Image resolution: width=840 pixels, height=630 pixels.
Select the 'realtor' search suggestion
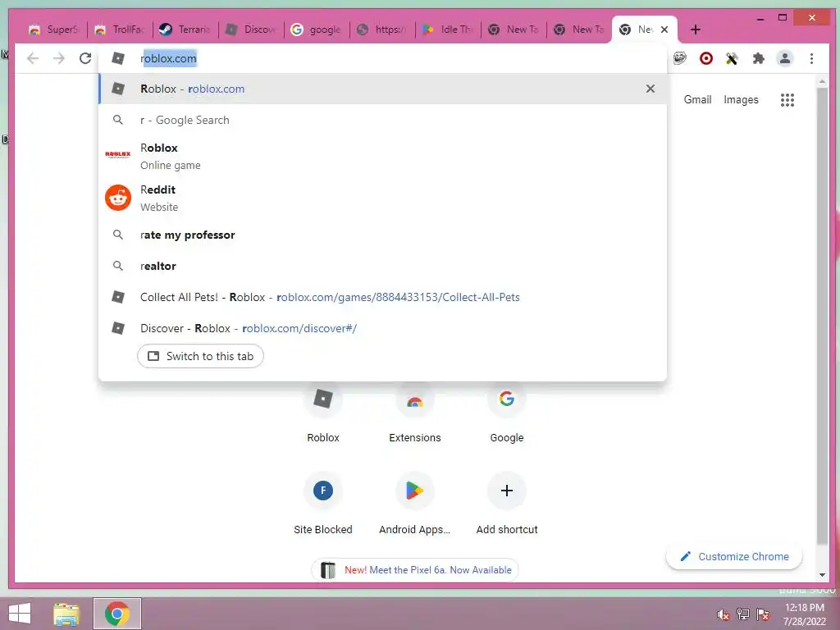(382, 266)
